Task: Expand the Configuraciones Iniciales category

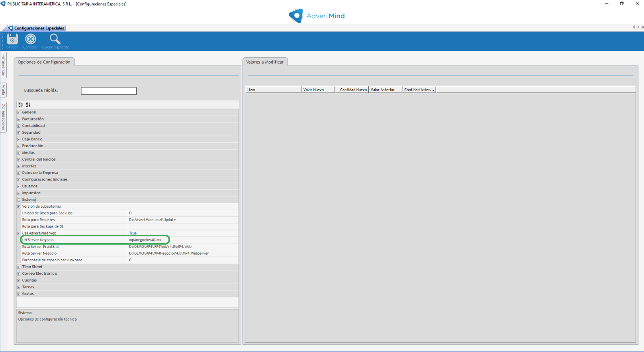Action: tap(19, 180)
